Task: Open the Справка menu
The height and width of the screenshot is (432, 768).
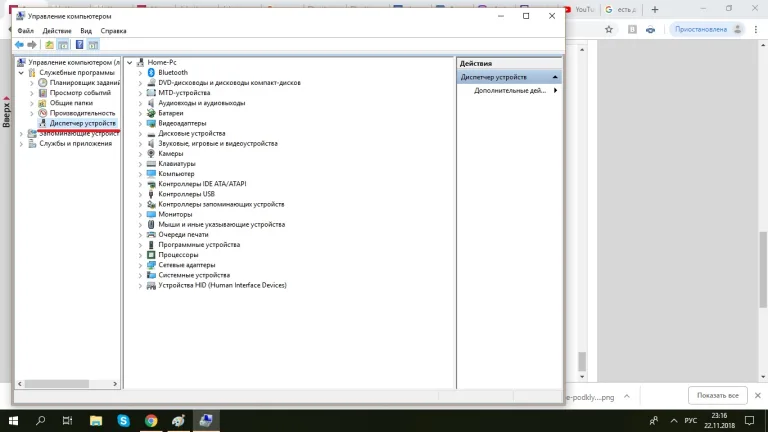Action: [113, 31]
